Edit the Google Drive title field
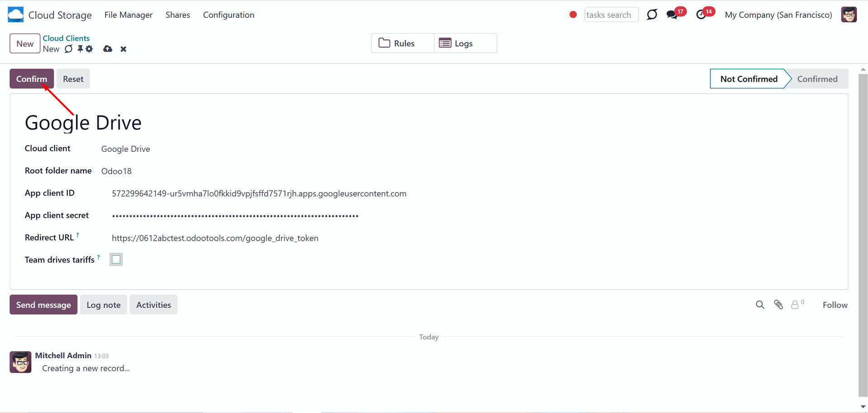This screenshot has height=413, width=868. 83,123
